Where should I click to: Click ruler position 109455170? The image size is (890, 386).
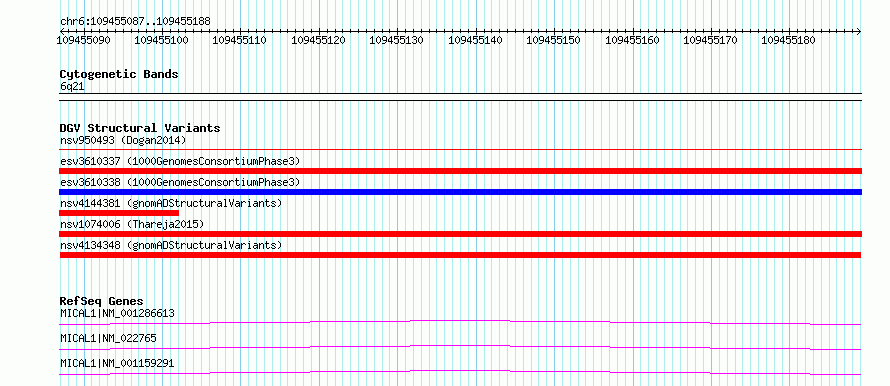(x=710, y=40)
